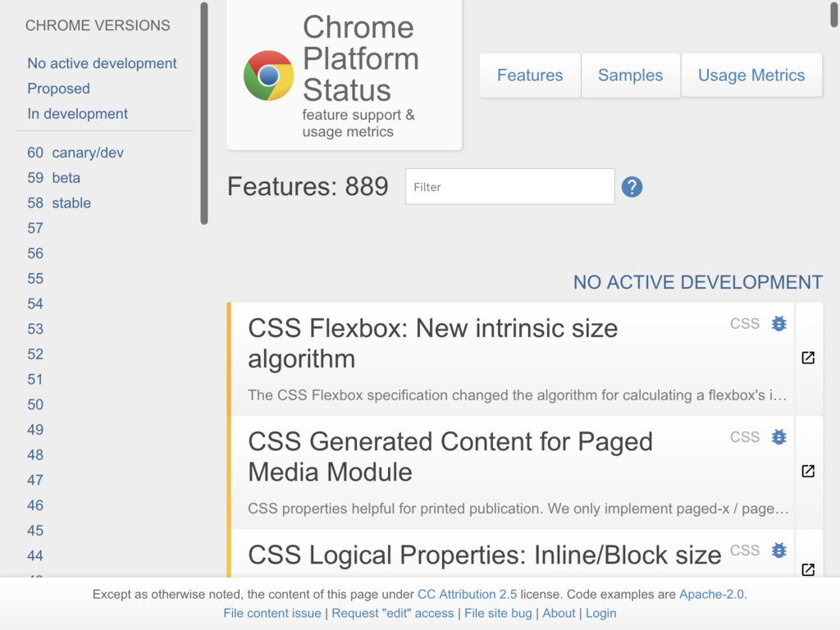Open CSS Generated Content feature external link icon
This screenshot has width=840, height=630.
[x=808, y=471]
